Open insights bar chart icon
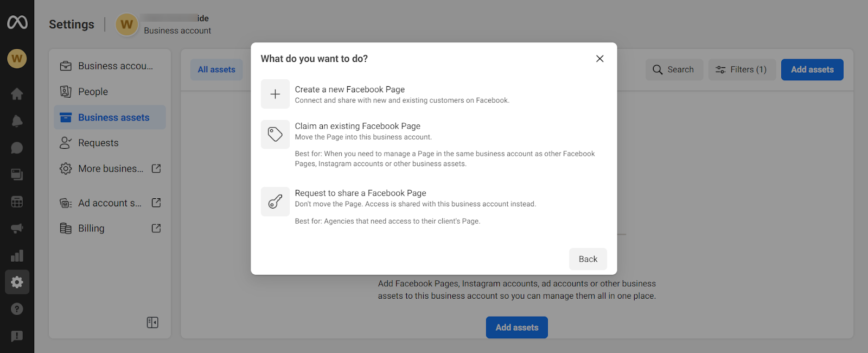The height and width of the screenshot is (353, 868). [x=17, y=255]
